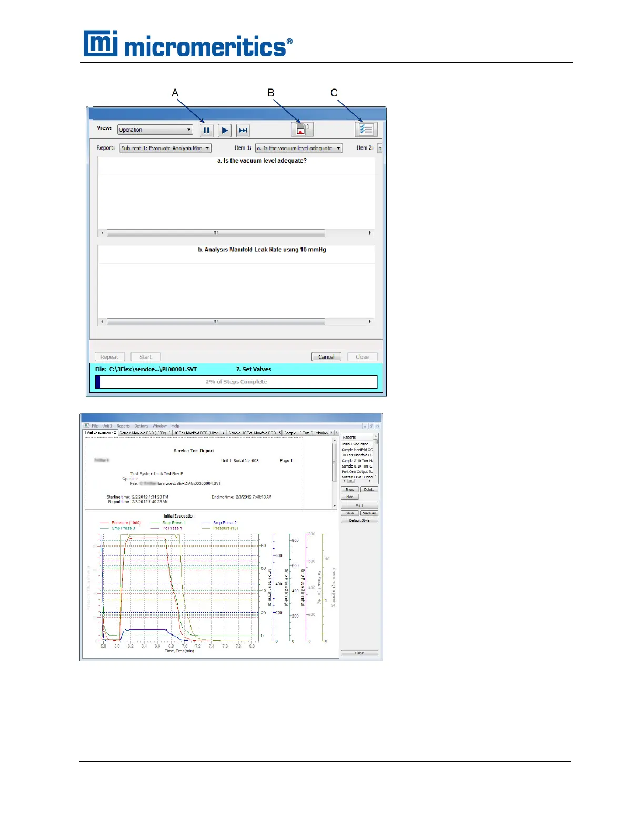Click the Steps Complete progress bar

pos(236,382)
